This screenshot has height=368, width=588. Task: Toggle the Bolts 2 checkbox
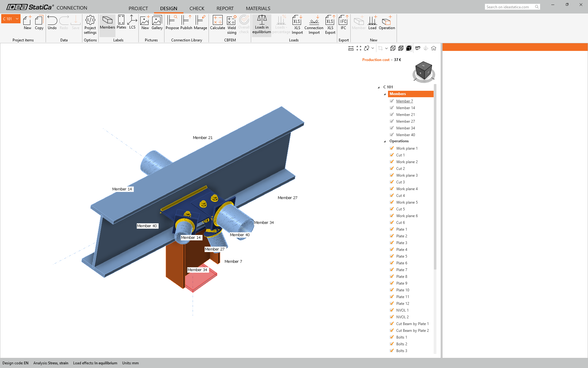click(392, 344)
